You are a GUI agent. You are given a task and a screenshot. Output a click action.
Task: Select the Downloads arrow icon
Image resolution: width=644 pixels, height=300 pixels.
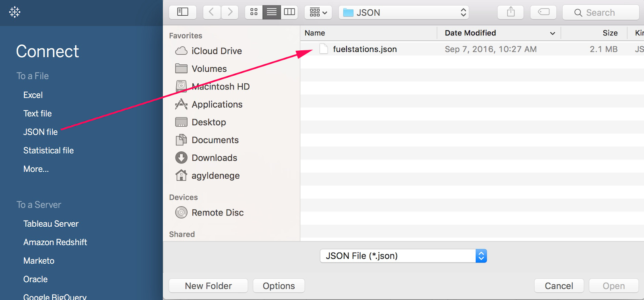[x=181, y=157]
